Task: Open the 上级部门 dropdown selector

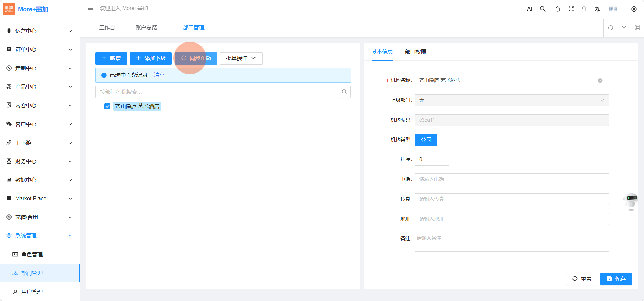Action: (x=511, y=100)
